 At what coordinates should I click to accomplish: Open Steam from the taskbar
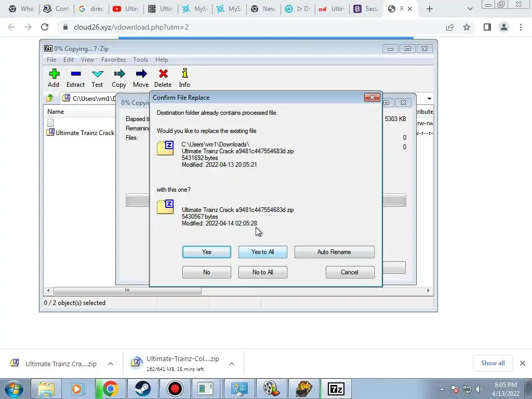tap(142, 389)
